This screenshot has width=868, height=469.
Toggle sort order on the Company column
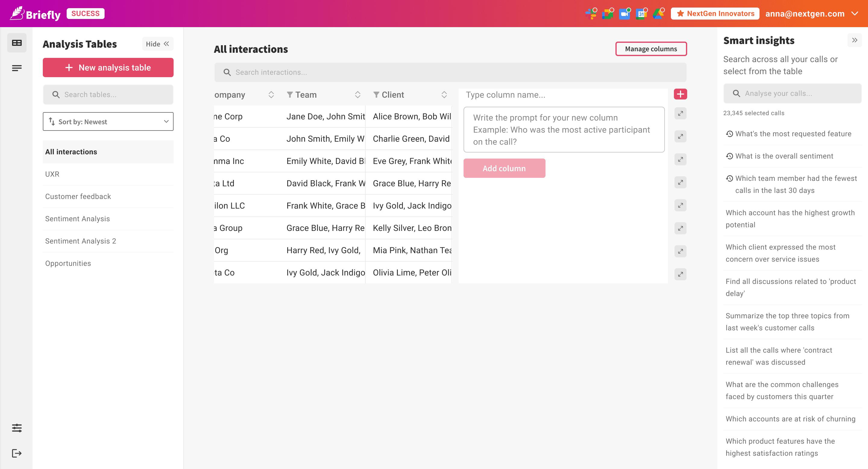point(271,95)
